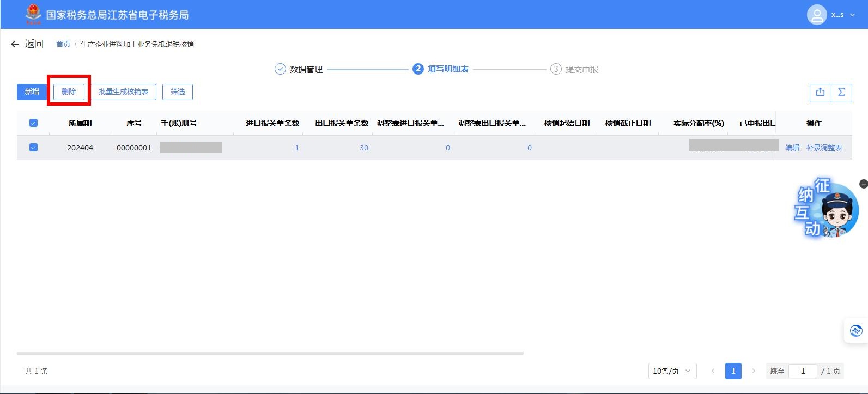Click the sigma summation icon button
The height and width of the screenshot is (394, 868).
click(x=841, y=92)
